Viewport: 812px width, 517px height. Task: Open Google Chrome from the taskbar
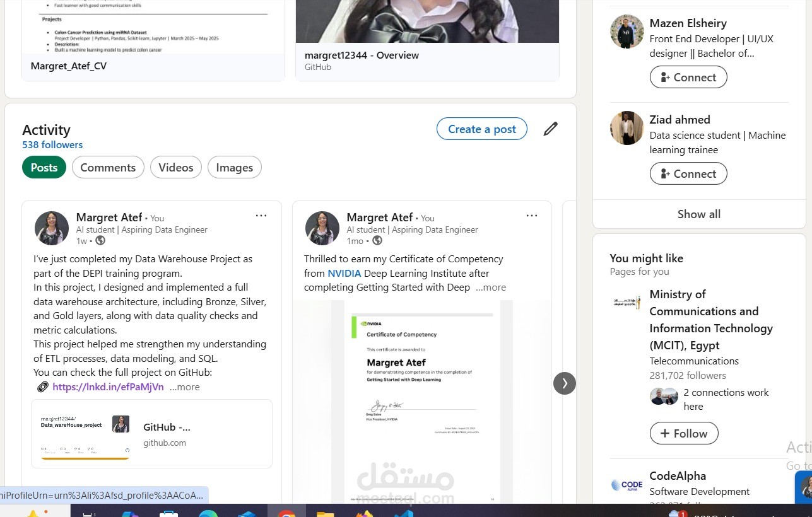[286, 513]
